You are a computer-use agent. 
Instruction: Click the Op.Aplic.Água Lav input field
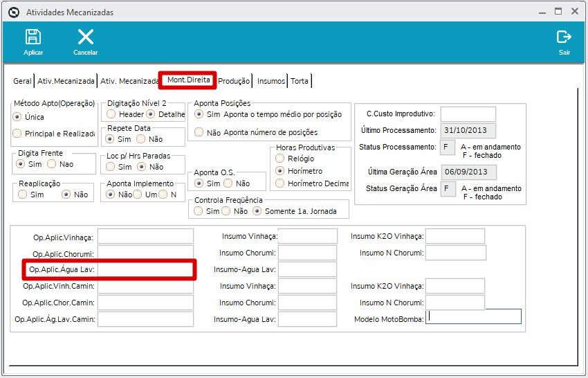(x=145, y=269)
